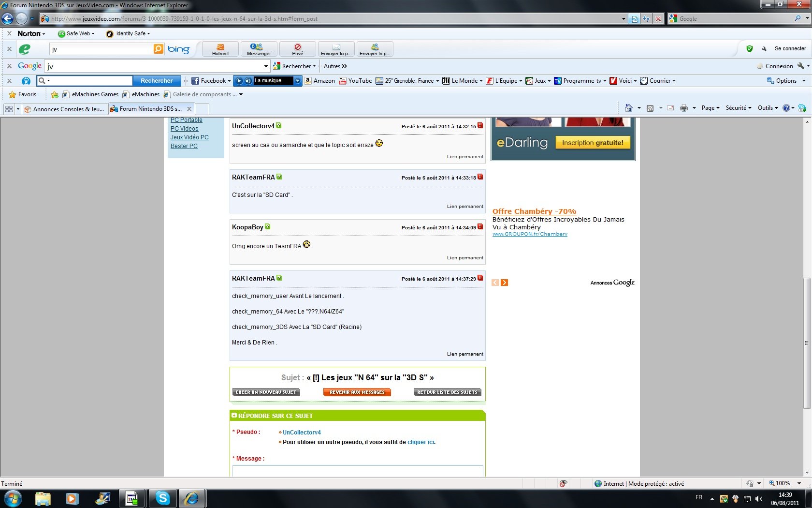Click the page vertical scrollbar
The image size is (812, 508).
tap(807, 343)
